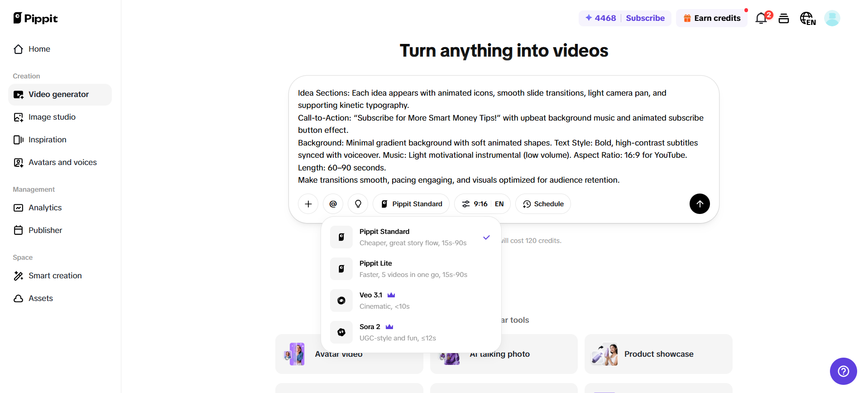Click the Schedule button
This screenshot has height=393, width=868.
click(x=543, y=204)
